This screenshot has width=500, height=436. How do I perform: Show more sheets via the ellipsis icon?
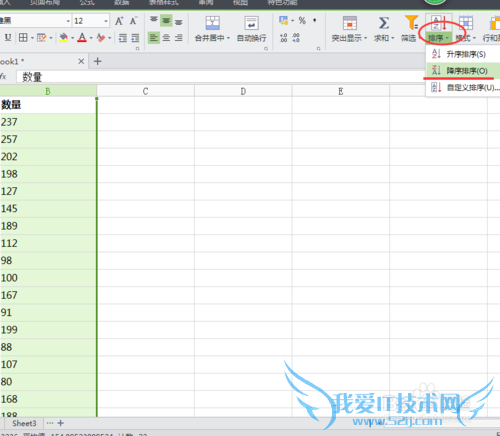(50, 423)
